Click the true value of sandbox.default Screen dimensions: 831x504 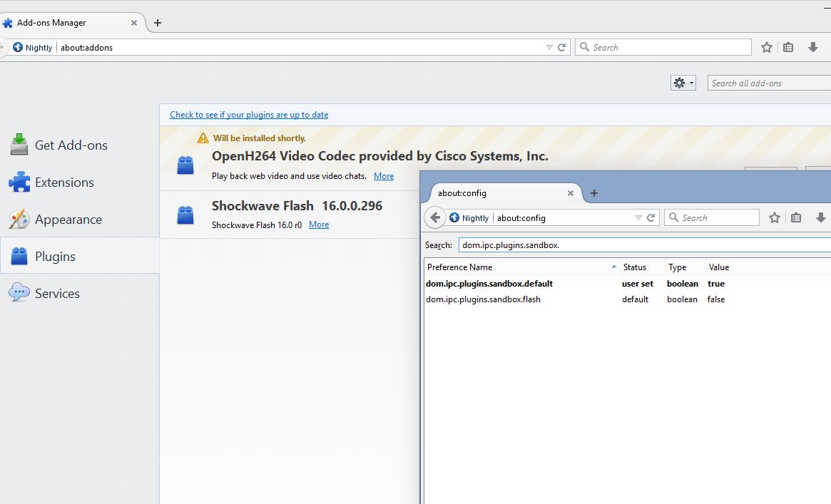click(716, 284)
